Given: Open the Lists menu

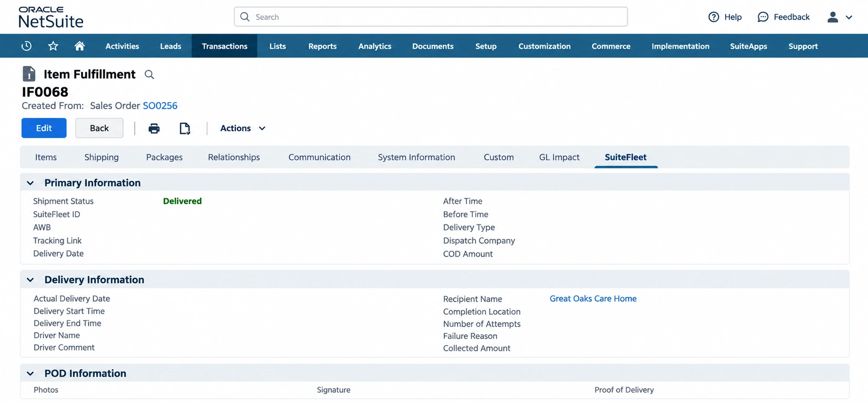Looking at the screenshot, I should pyautogui.click(x=278, y=46).
